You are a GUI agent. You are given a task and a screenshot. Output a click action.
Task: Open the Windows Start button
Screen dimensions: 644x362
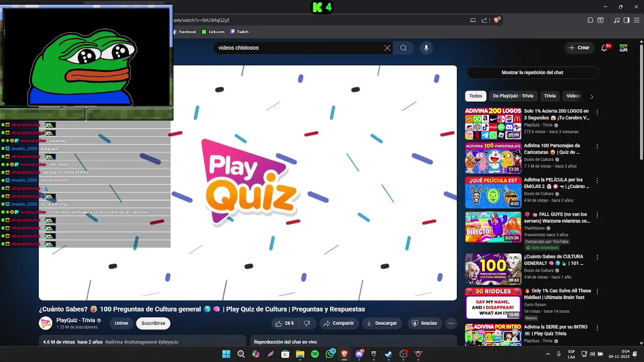point(226,354)
